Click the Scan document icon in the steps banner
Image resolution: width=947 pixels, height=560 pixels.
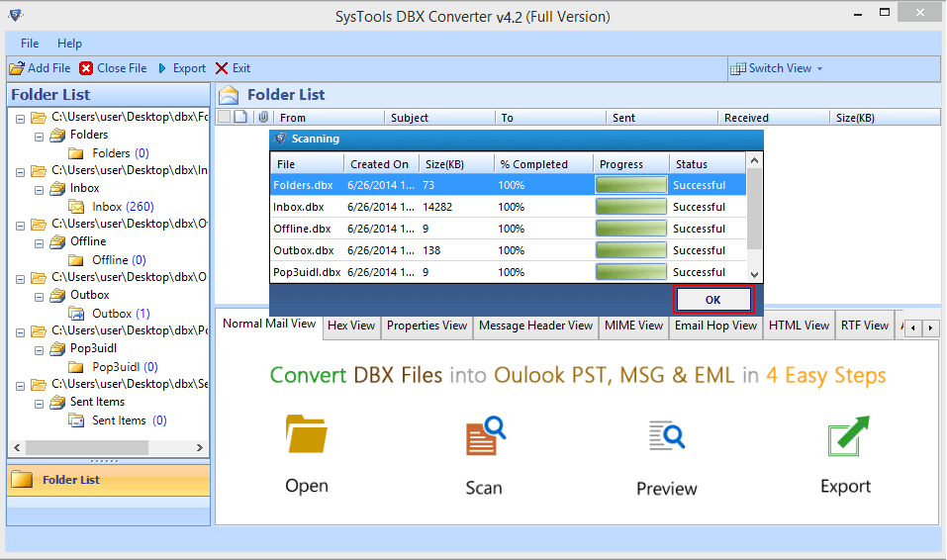485,435
